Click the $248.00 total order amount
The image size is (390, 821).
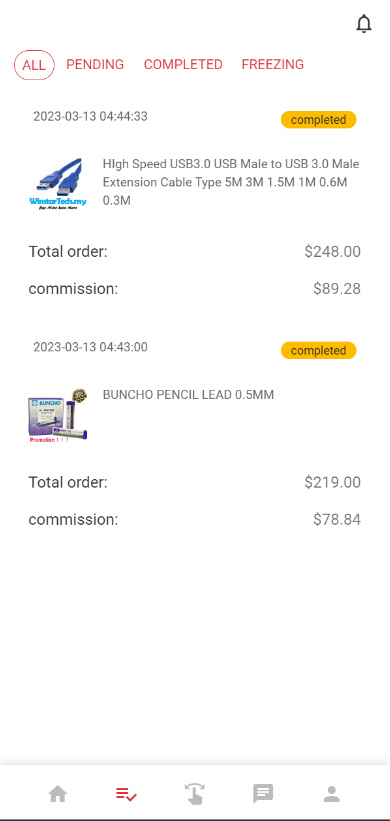[x=332, y=252]
